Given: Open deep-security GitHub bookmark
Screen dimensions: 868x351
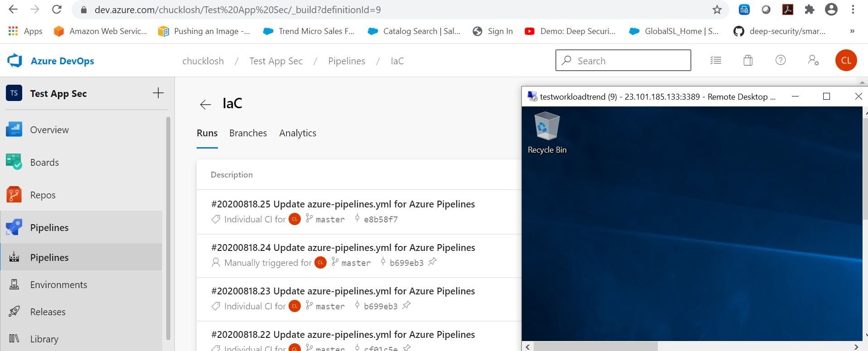Looking at the screenshot, I should [779, 31].
